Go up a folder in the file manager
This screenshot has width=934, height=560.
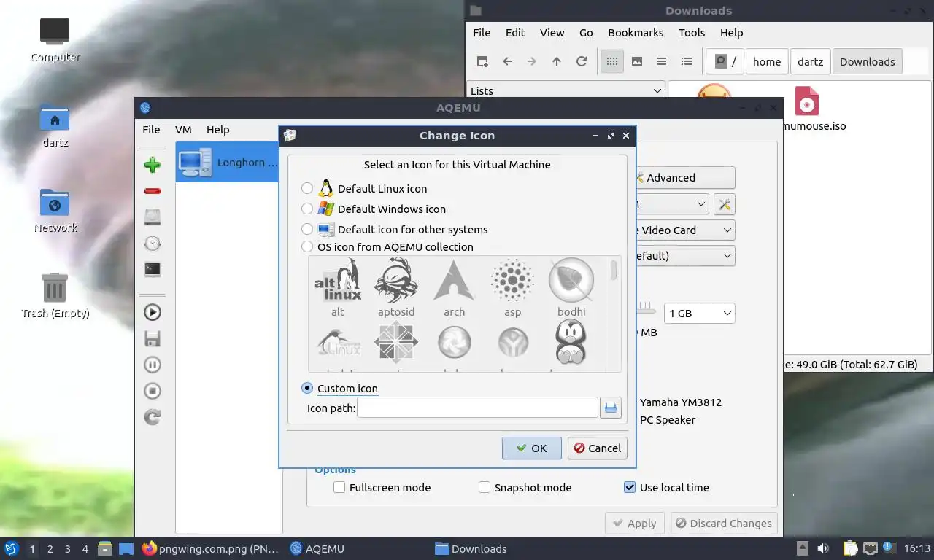point(557,61)
